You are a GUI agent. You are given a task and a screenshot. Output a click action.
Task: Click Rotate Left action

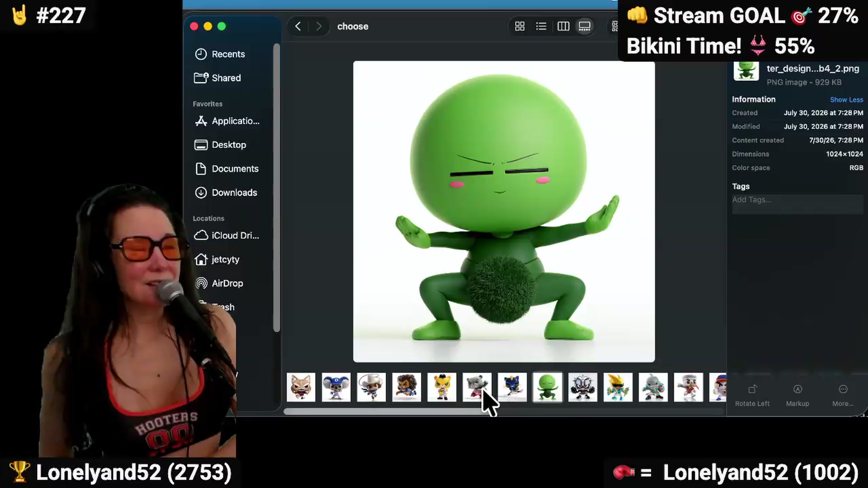[752, 395]
